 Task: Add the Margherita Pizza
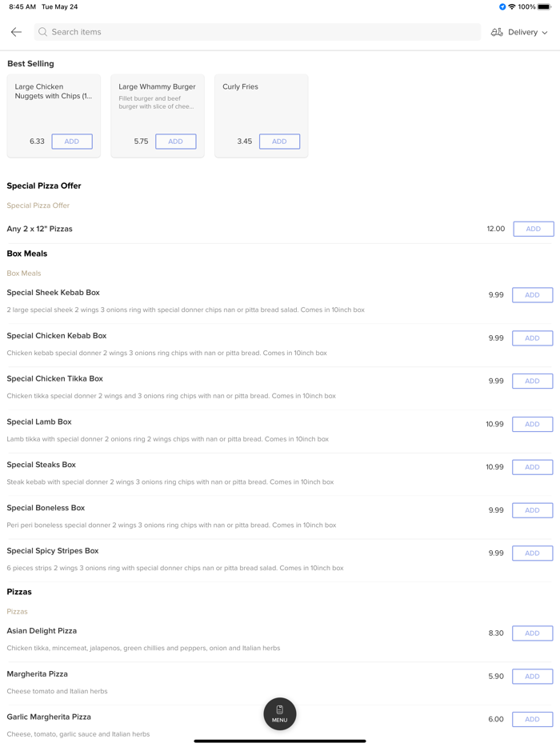coord(532,677)
